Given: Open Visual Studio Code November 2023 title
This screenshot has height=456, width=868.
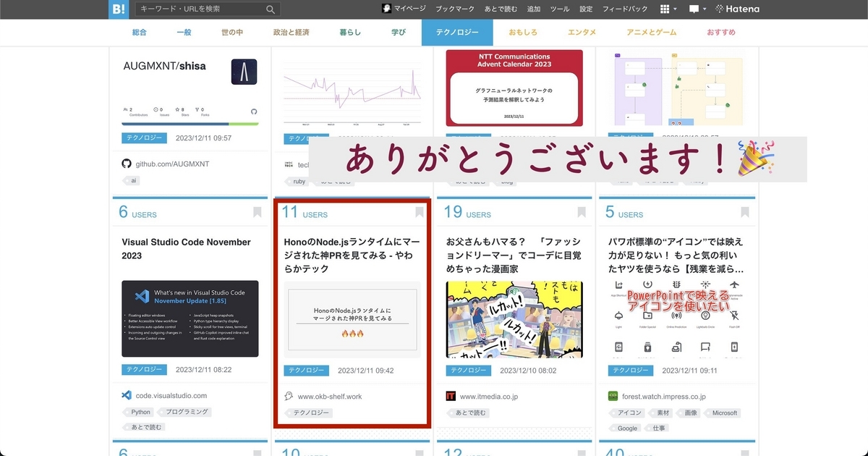Looking at the screenshot, I should click(187, 249).
